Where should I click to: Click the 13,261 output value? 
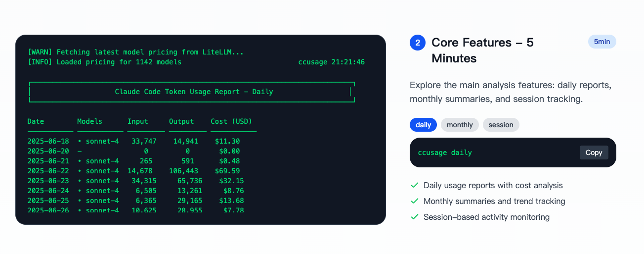coord(190,191)
